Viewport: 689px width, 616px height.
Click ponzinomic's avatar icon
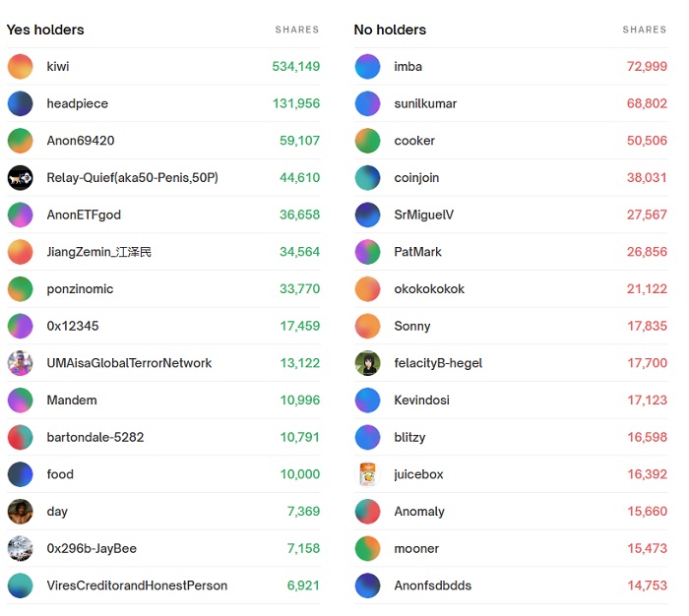(21, 289)
